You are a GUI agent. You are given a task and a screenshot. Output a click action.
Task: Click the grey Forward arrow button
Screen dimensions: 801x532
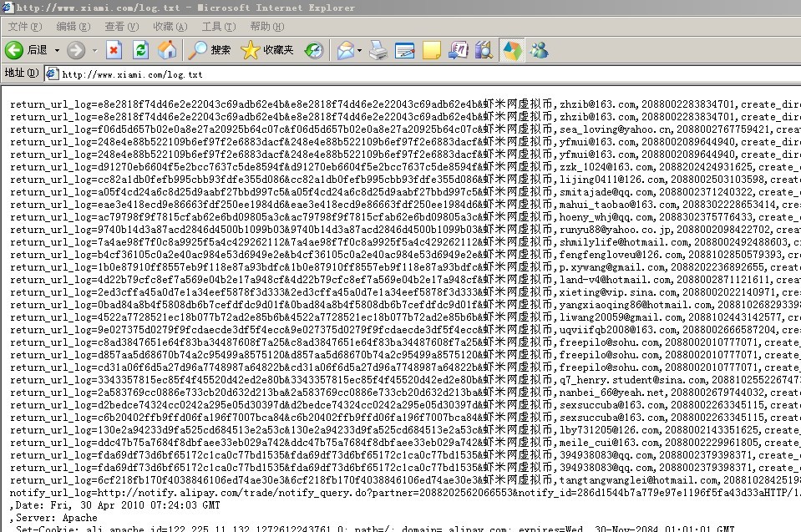(x=76, y=50)
